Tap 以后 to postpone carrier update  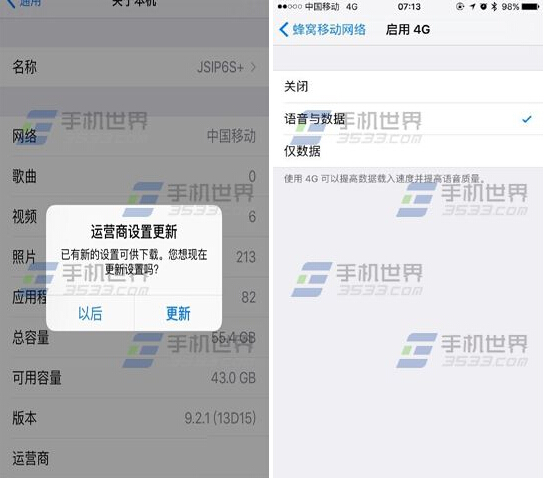tap(90, 314)
